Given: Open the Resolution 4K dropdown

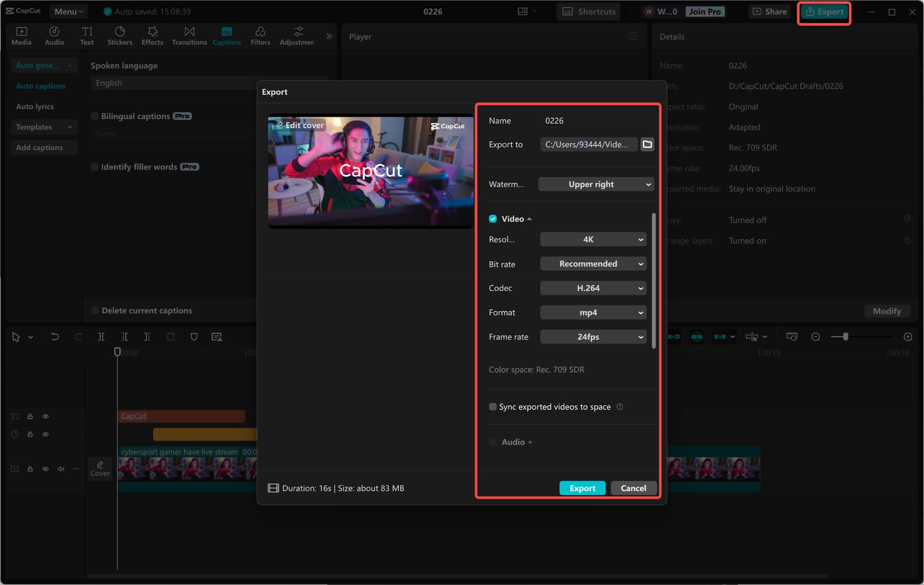Looking at the screenshot, I should point(593,239).
